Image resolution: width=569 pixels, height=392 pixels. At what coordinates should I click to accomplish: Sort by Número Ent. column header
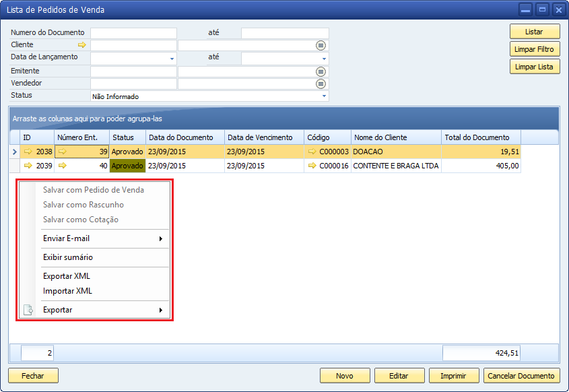click(82, 137)
